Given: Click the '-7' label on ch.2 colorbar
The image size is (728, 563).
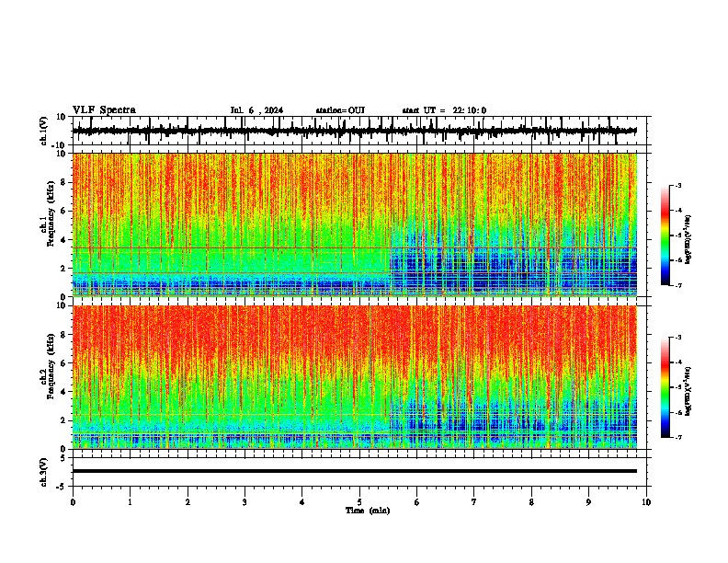Looking at the screenshot, I should [678, 437].
